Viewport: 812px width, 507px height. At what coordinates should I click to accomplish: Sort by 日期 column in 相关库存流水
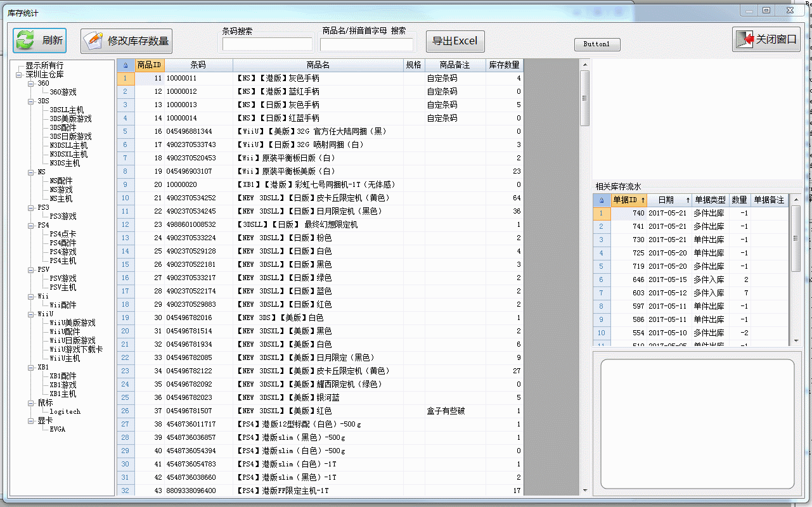click(x=669, y=200)
